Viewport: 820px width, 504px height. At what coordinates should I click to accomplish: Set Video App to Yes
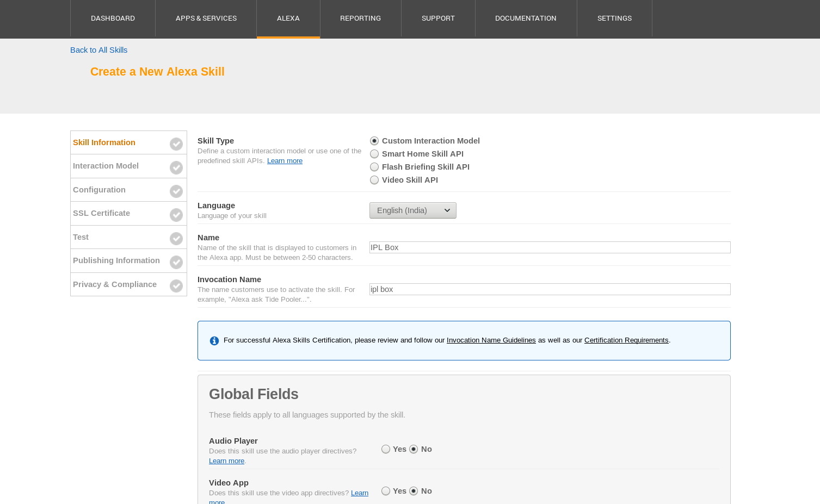coord(386,491)
